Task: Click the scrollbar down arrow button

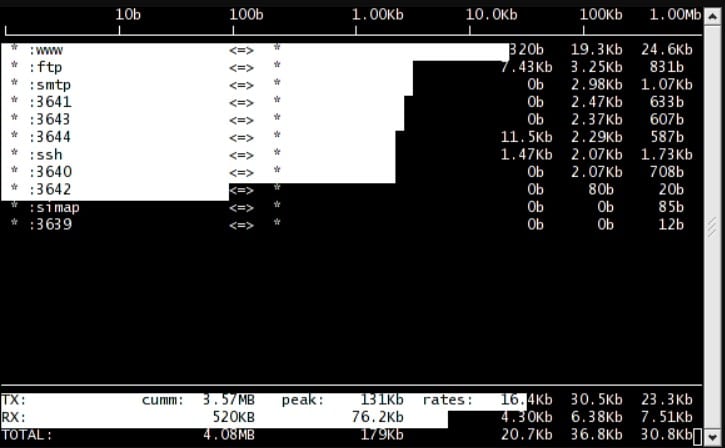Action: pos(713,436)
